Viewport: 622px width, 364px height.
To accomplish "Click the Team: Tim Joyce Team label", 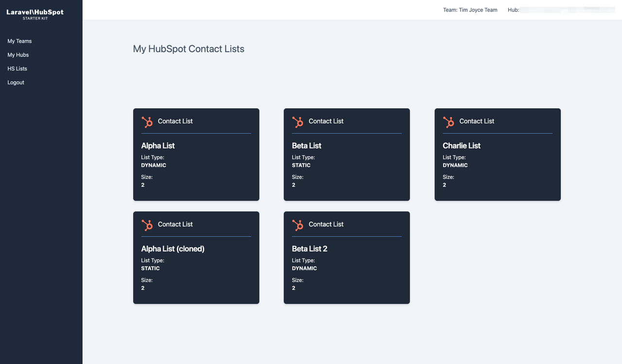I will 470,10.
